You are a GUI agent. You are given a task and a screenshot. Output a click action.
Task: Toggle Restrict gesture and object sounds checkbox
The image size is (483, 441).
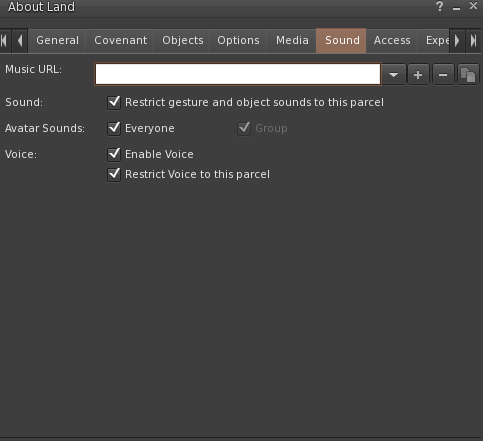(114, 102)
